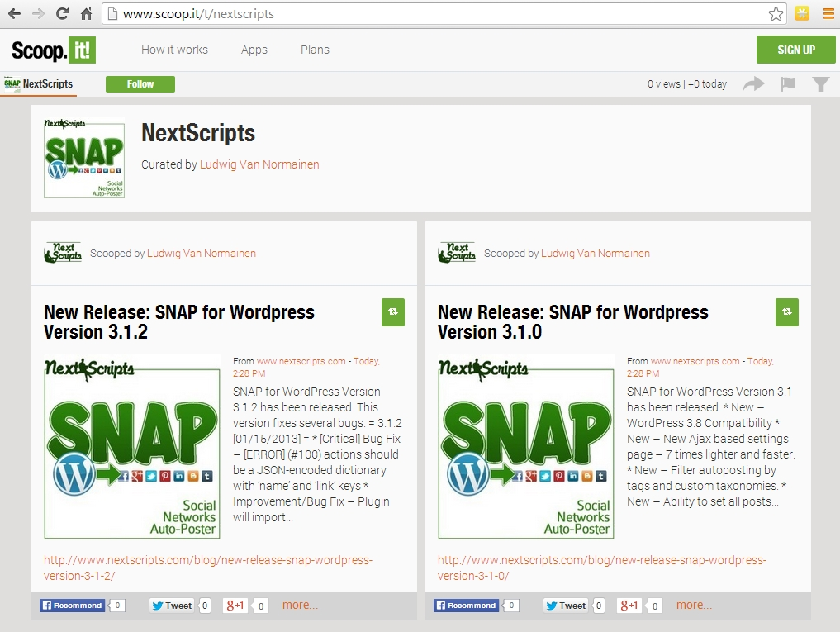Image resolution: width=840 pixels, height=632 pixels.
Task: Expand more... options on the right post
Action: click(x=693, y=604)
